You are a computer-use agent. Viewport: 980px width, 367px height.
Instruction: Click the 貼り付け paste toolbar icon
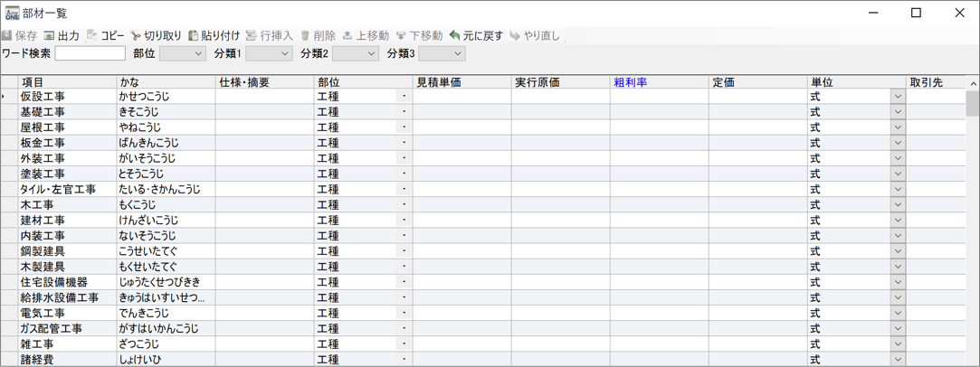[x=193, y=35]
